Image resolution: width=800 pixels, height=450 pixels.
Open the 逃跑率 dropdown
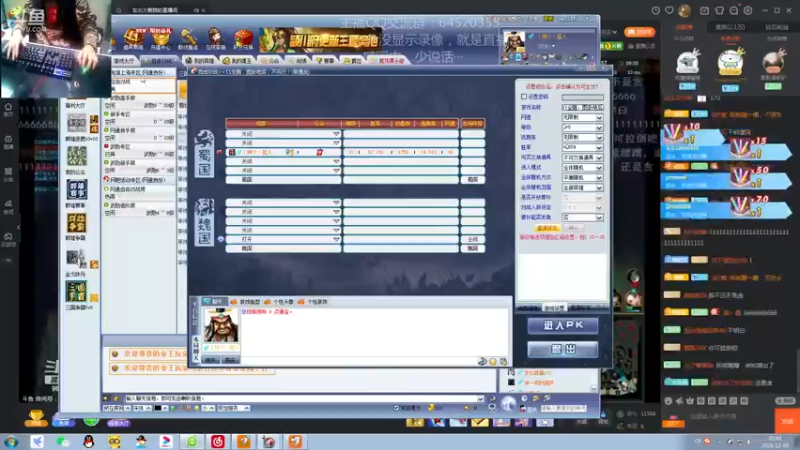click(583, 137)
